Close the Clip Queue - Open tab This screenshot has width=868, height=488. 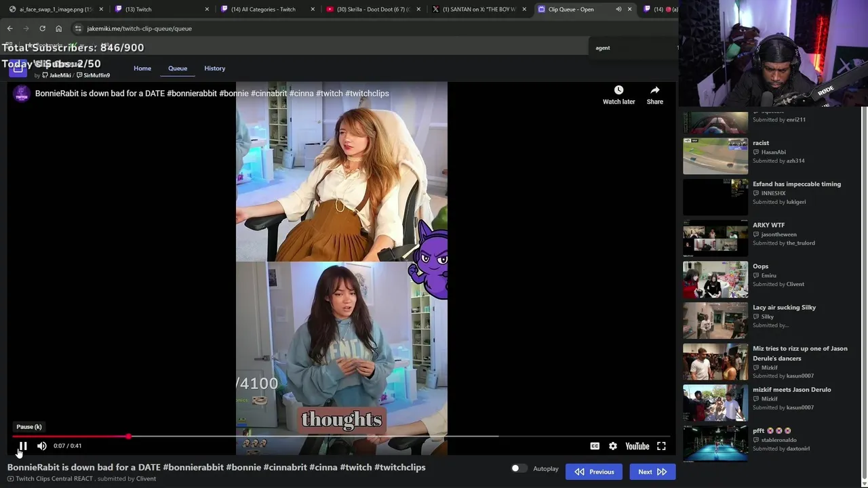(x=629, y=9)
